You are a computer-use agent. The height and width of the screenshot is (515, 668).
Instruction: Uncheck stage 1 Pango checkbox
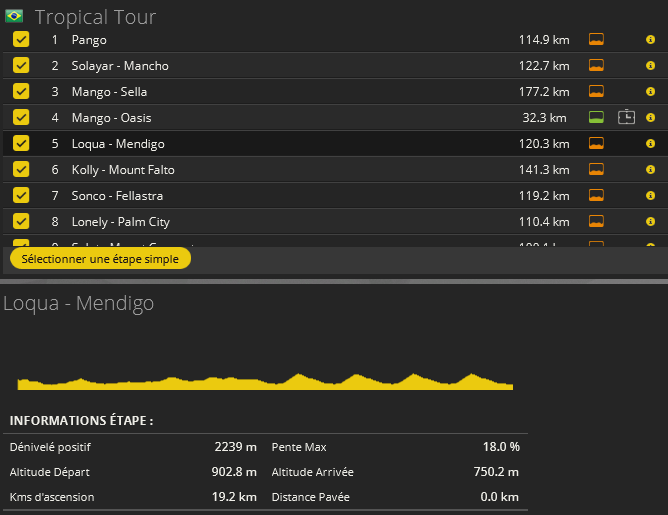(21, 40)
